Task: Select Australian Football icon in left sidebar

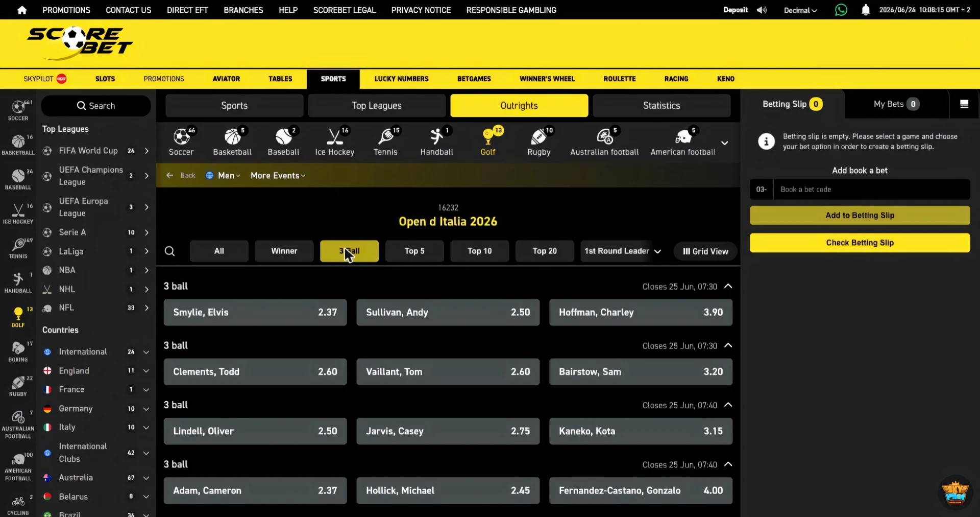Action: coord(18,424)
